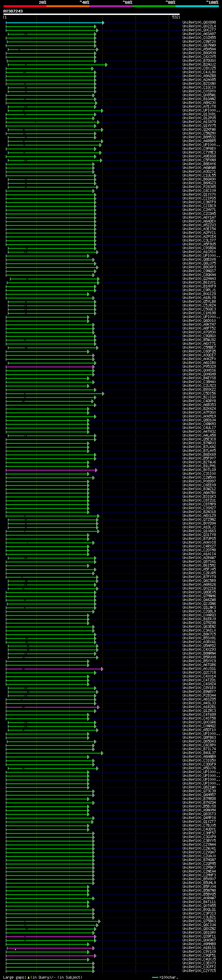
Task: Click hit label UniRef100_A4RBR5
Action: point(199,141)
